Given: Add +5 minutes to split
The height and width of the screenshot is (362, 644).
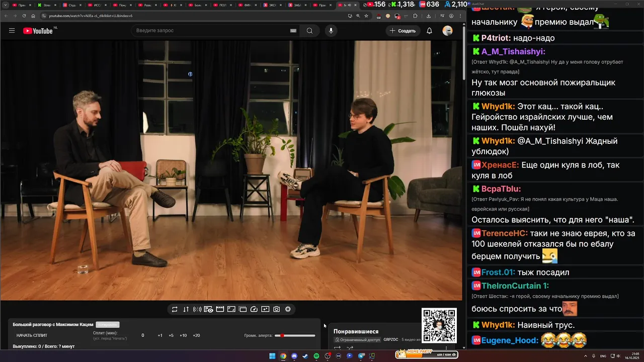Looking at the screenshot, I should pyautogui.click(x=171, y=335).
